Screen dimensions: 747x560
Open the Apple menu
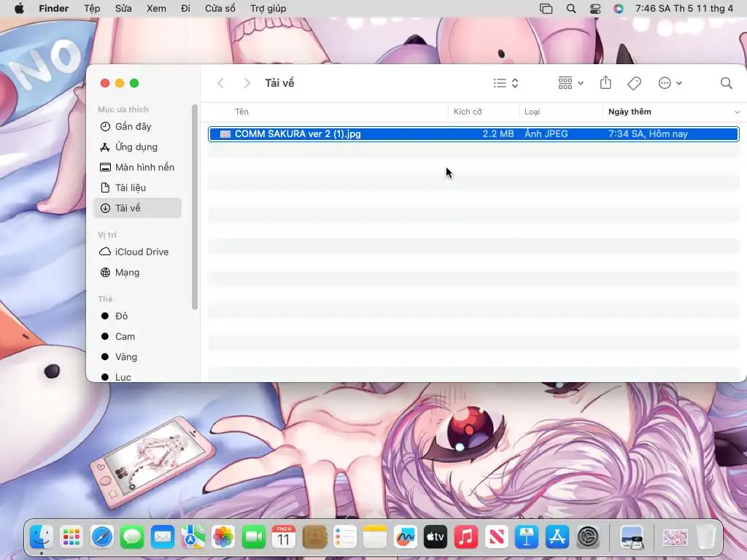[19, 9]
